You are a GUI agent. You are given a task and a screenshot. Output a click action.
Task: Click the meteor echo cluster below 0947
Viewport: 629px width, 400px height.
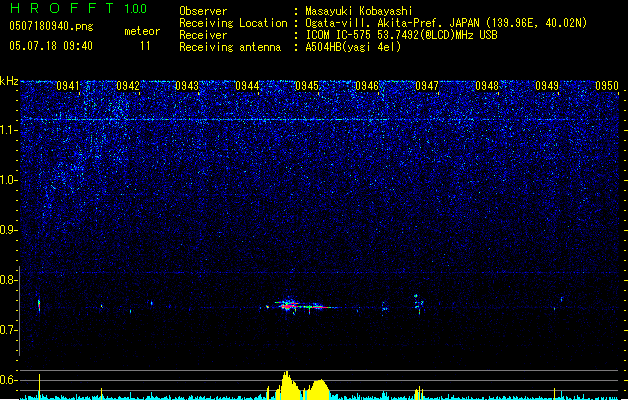pyautogui.click(x=418, y=305)
